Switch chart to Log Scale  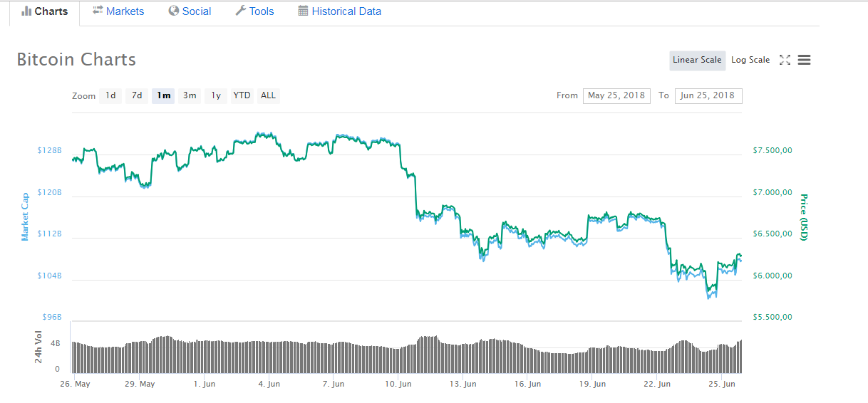pyautogui.click(x=750, y=60)
